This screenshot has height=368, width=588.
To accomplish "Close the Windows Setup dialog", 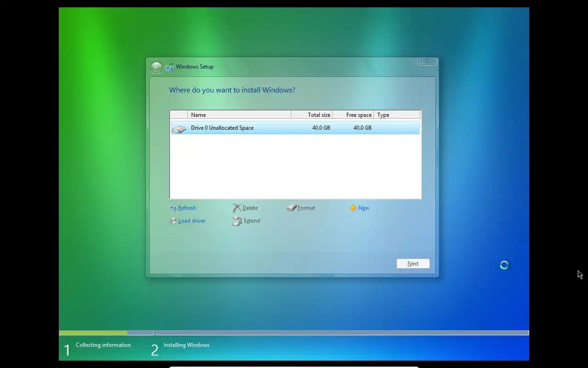I will 427,61.
